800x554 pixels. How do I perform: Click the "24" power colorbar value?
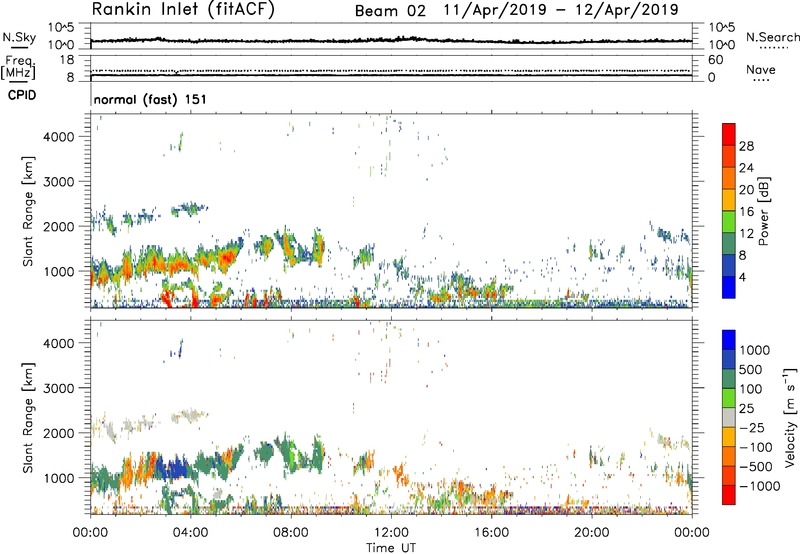point(746,168)
